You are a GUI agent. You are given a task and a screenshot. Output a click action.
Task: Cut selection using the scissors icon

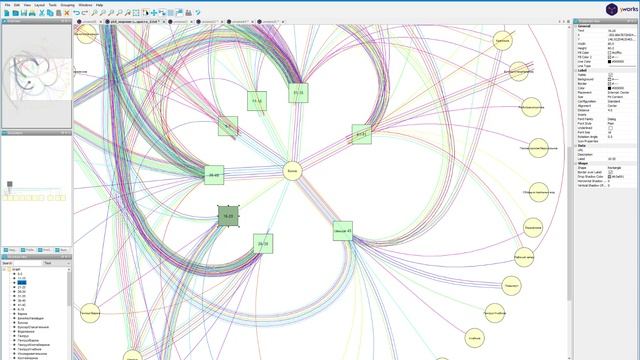coord(42,13)
